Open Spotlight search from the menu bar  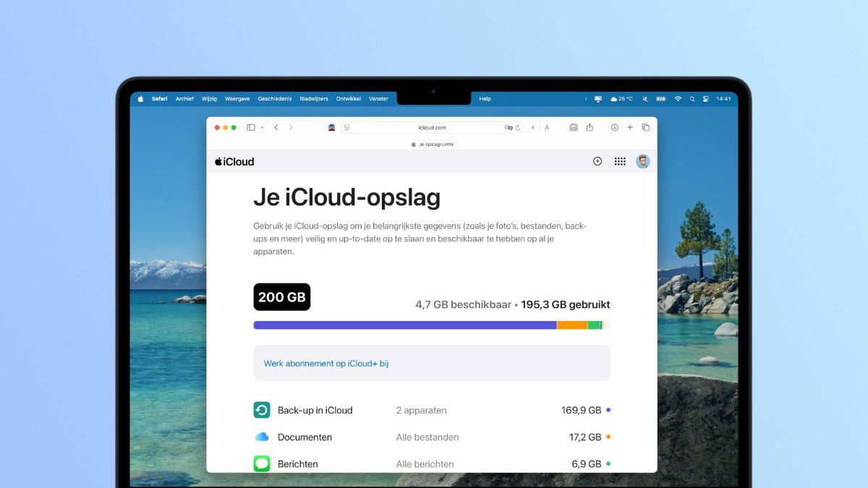tap(692, 98)
